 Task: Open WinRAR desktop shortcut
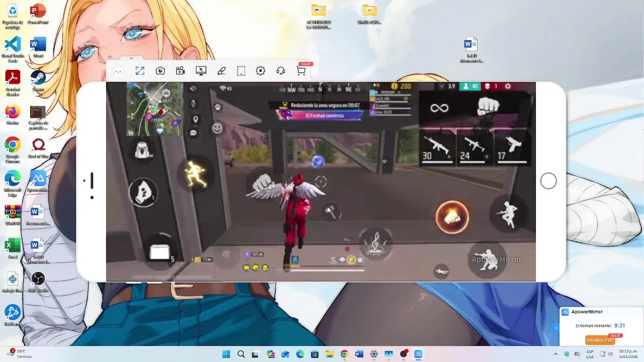coord(13,215)
